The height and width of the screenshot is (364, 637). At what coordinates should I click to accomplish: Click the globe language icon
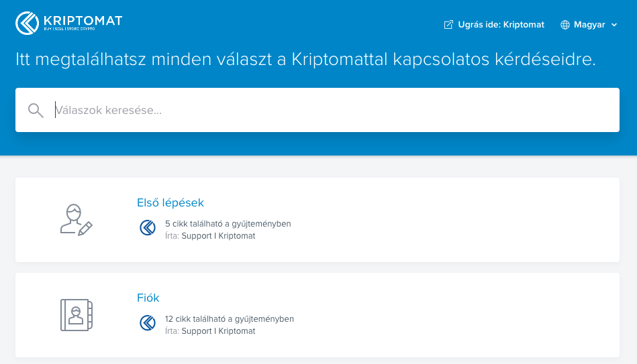point(565,25)
